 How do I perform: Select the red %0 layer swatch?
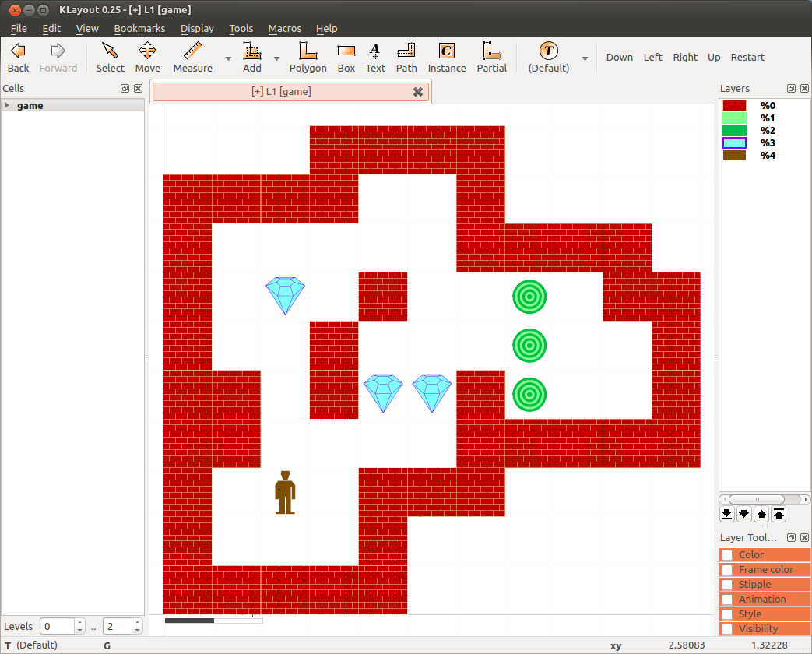(734, 106)
